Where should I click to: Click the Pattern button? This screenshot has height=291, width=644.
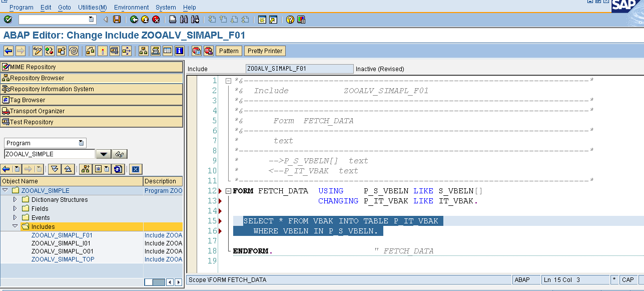tap(229, 51)
